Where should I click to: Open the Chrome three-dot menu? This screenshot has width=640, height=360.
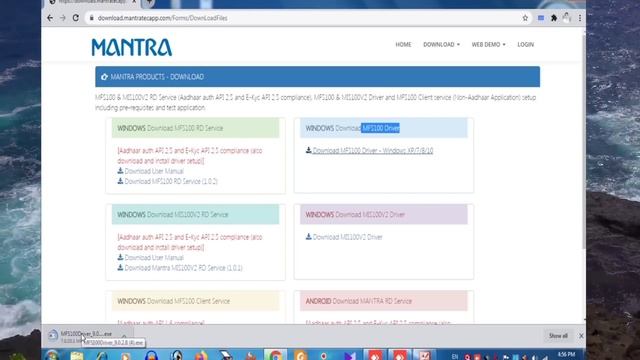tap(580, 18)
